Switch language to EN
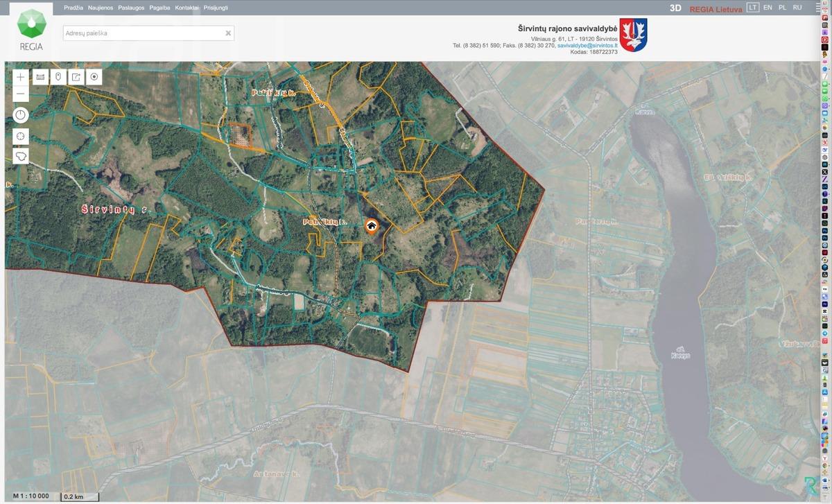Viewport: 832px width, 504px height. 768,7
